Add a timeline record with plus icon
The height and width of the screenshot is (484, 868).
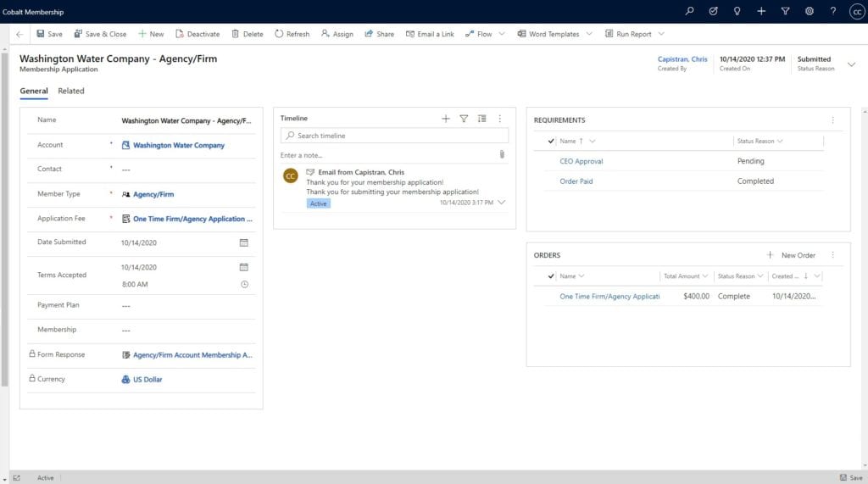[446, 119]
